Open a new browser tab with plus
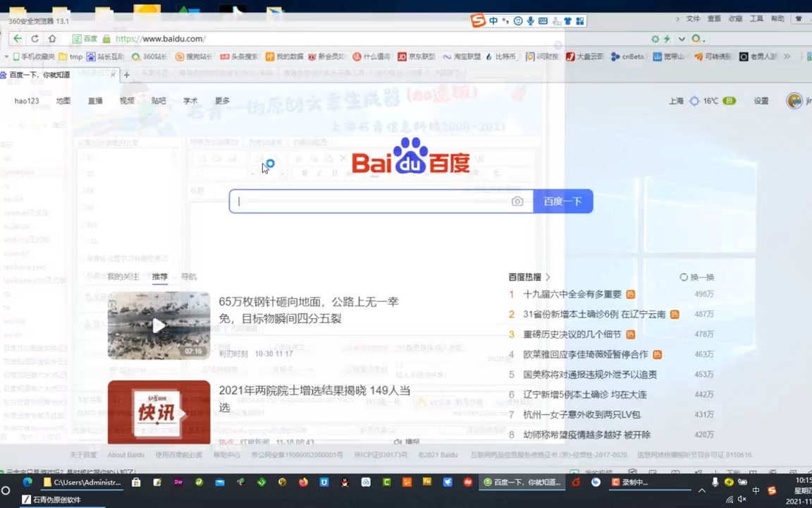Viewport: 812px width, 508px height. (x=126, y=75)
